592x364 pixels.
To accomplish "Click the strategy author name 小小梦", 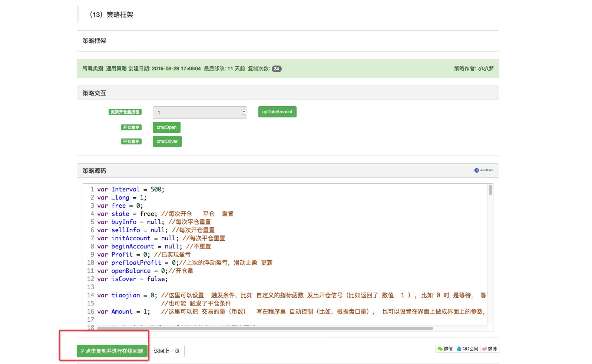I will 486,69.
